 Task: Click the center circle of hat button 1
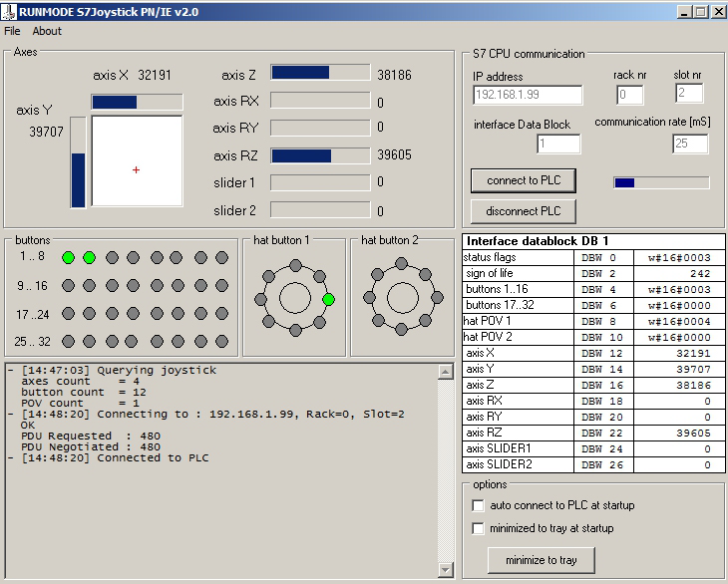[295, 297]
